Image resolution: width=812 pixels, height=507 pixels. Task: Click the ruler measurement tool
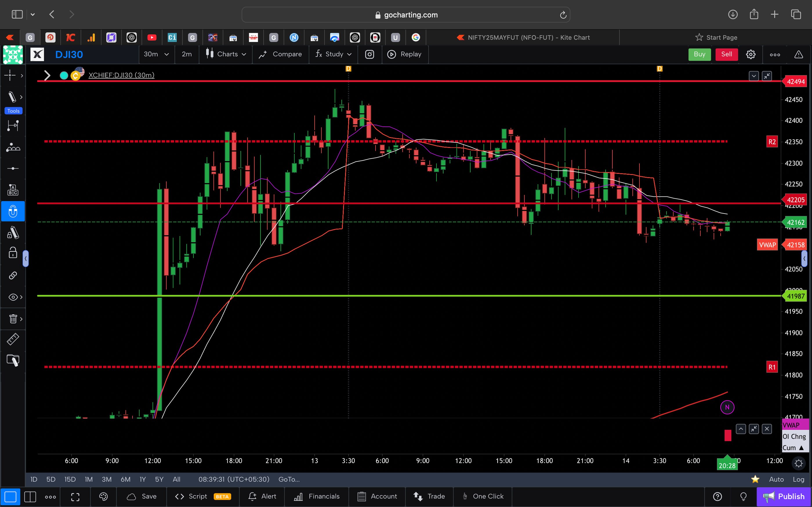13,339
